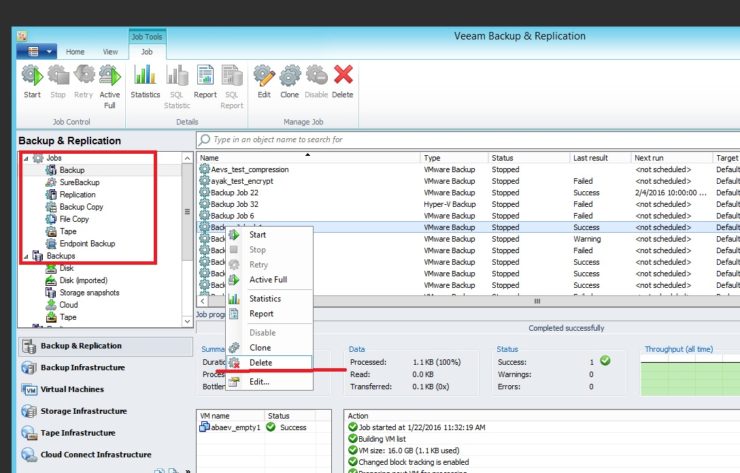Sort by the Status column header
Screen dimensions: 740x473
pos(529,158)
